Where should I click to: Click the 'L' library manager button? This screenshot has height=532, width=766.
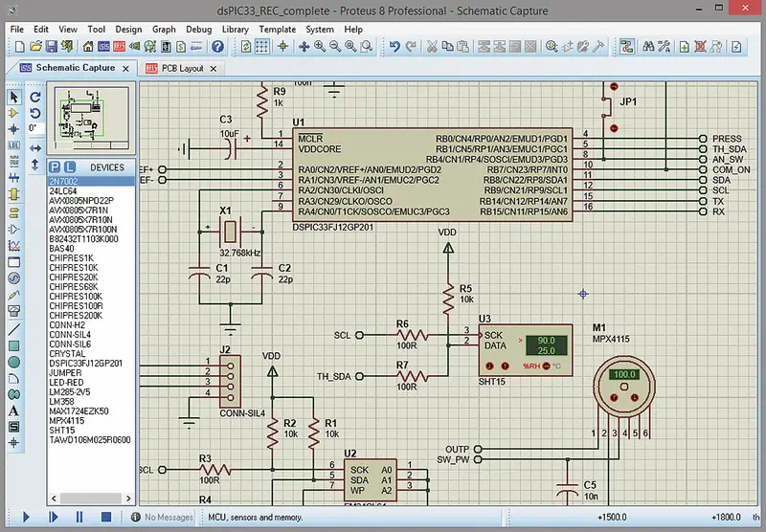tap(70, 167)
